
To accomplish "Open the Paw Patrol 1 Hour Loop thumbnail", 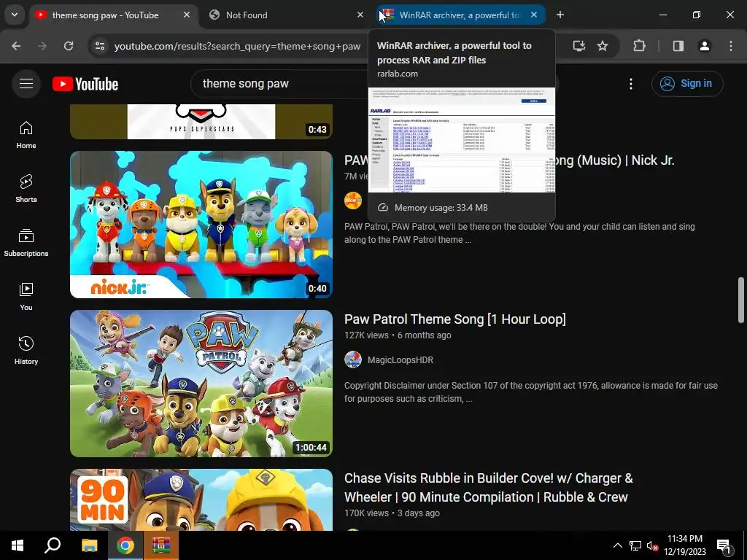I will coord(201,384).
